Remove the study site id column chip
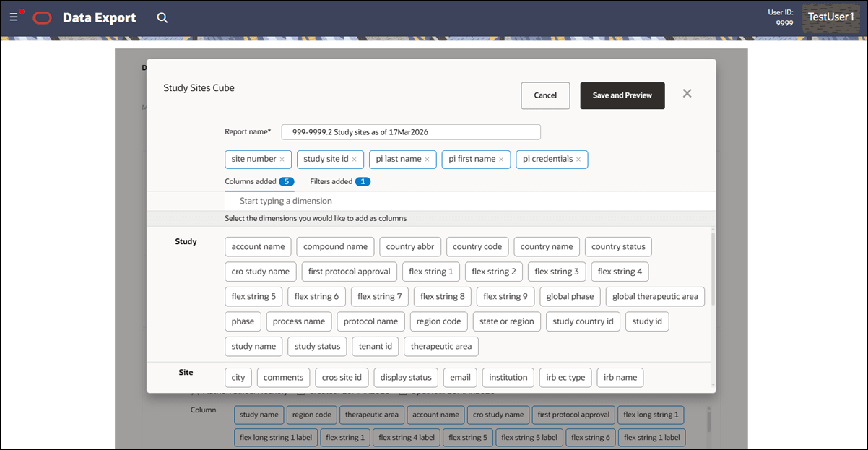This screenshot has height=450, width=868. tap(354, 160)
